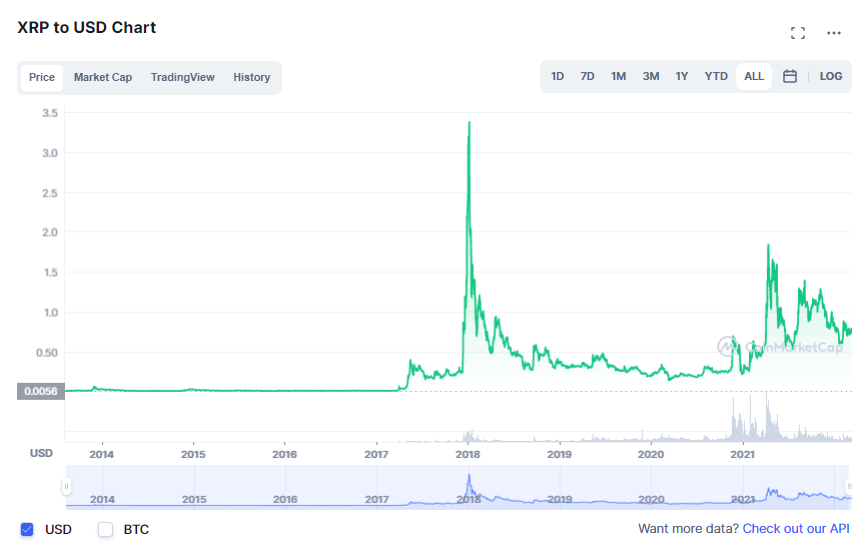Select the 7D time range

tap(587, 77)
